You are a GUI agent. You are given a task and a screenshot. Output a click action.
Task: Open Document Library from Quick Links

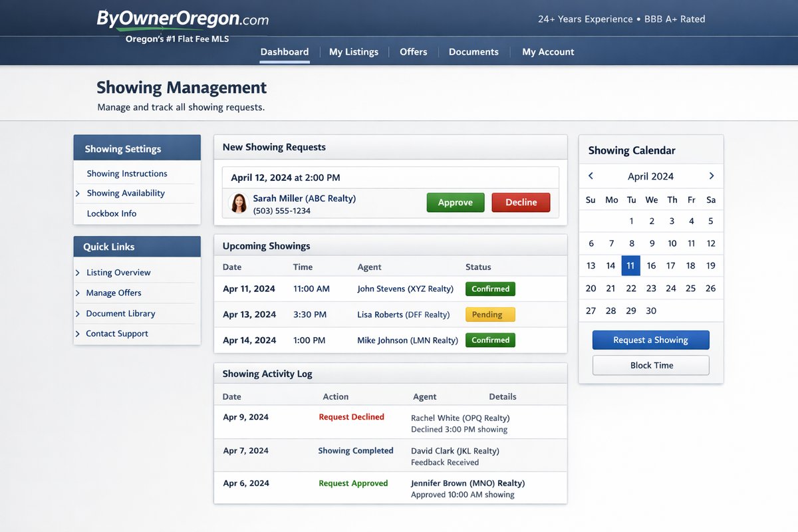(120, 313)
